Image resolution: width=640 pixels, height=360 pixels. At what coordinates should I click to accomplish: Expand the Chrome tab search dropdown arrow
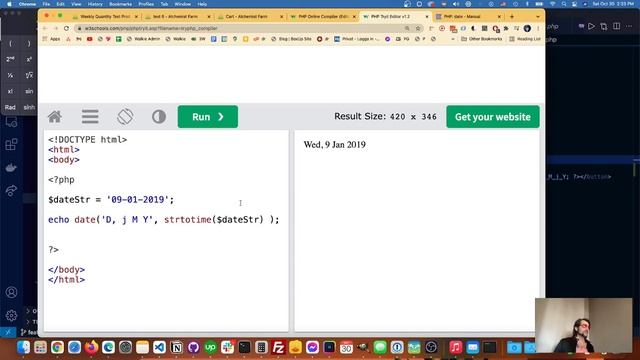point(538,17)
